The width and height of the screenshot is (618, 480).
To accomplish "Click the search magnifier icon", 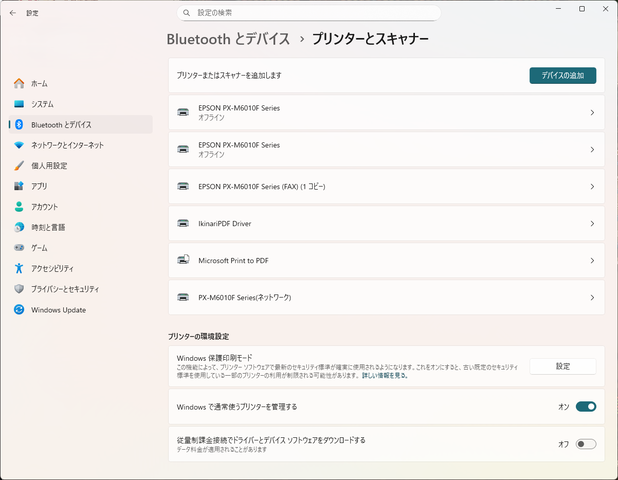I will click(x=186, y=13).
